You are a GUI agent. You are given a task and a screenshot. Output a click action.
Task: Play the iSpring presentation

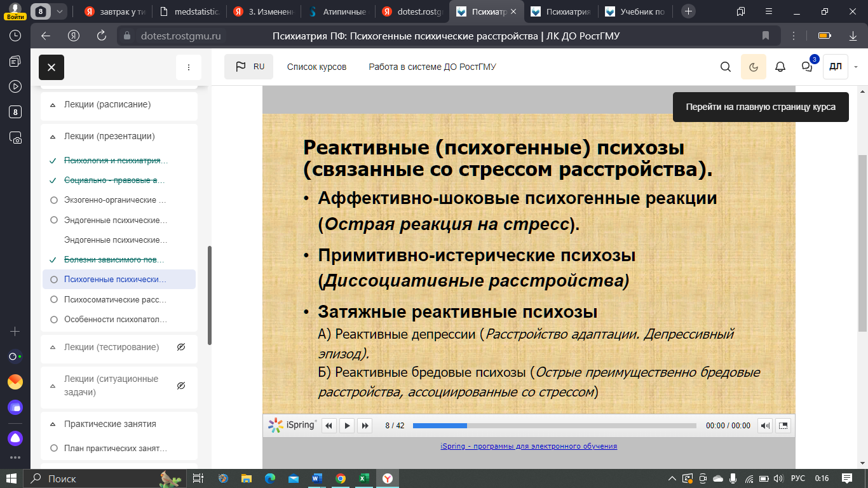347,426
